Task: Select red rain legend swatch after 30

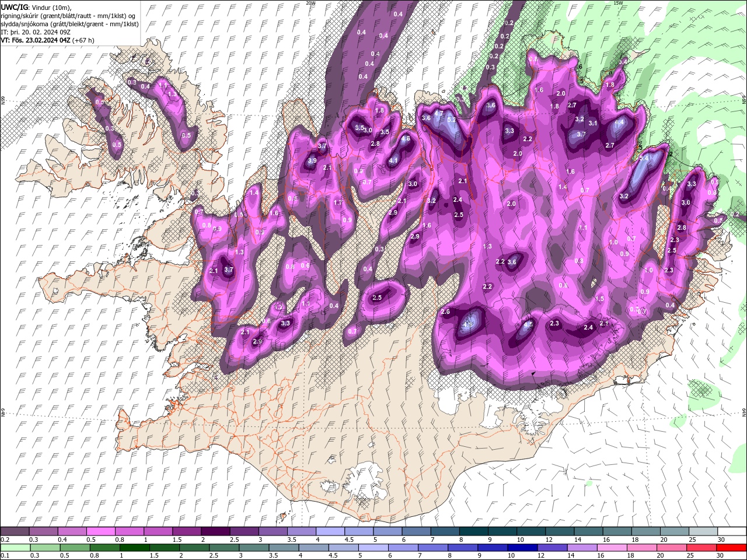Action: (731, 548)
